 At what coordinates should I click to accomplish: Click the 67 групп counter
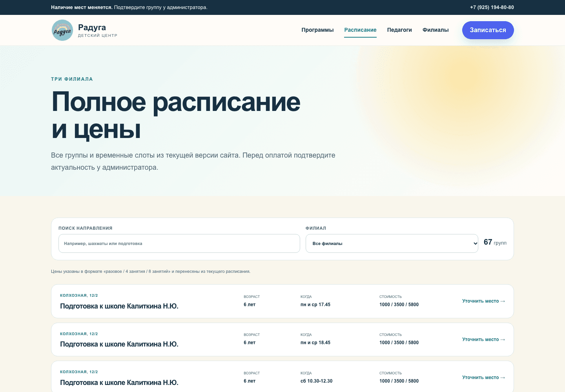495,242
